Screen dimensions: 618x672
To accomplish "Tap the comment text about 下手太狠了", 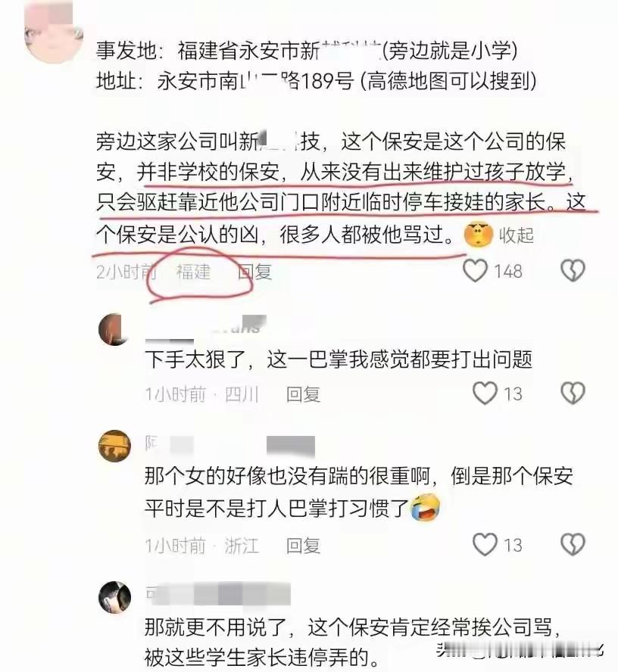I will coord(339,359).
